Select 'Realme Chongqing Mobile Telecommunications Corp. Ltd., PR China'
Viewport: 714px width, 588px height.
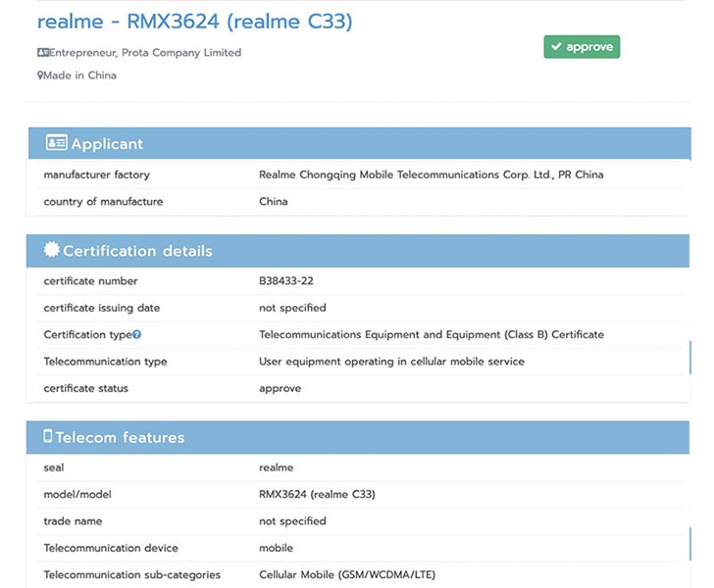[432, 174]
